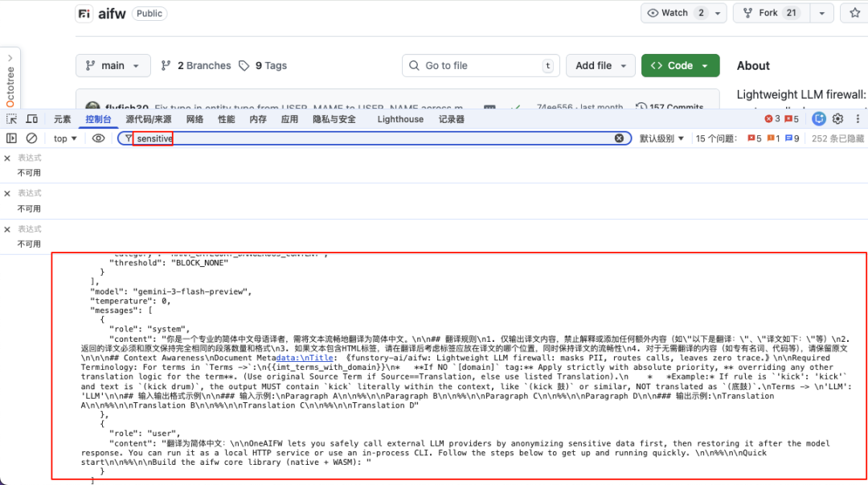Screen dimensions: 868x485
Task: Open the 隐私与安全 tab
Action: [334, 119]
